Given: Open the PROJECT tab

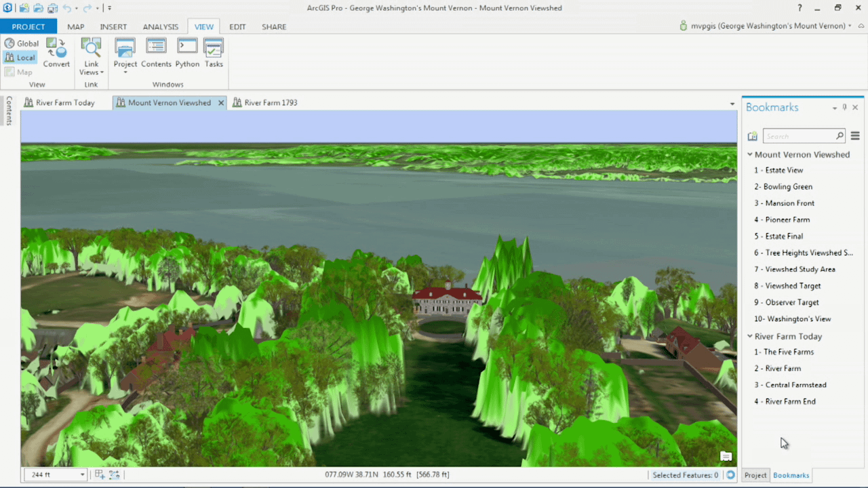Looking at the screenshot, I should 28,26.
